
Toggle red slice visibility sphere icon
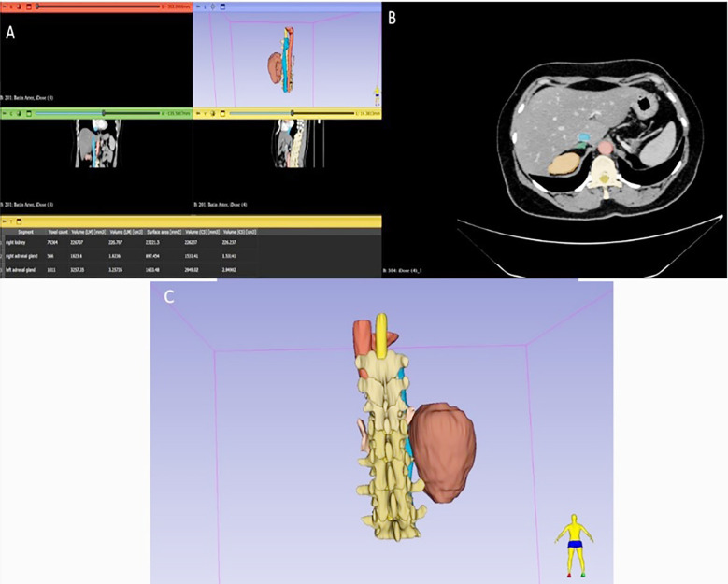point(19,7)
